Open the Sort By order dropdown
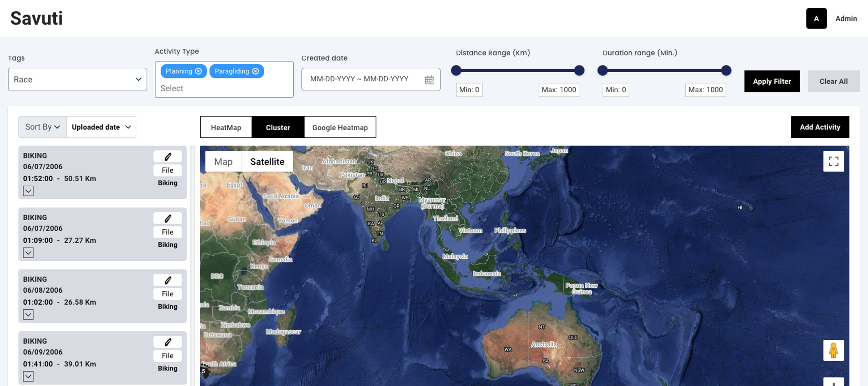Screen dimensions: 868x386 pos(42,127)
